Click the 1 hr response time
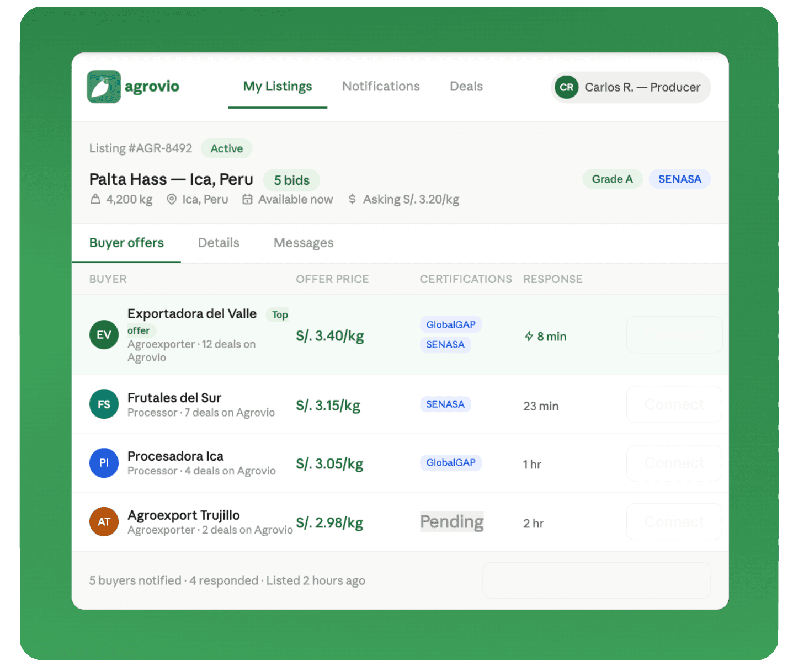This screenshot has height=672, width=809. coord(532,465)
